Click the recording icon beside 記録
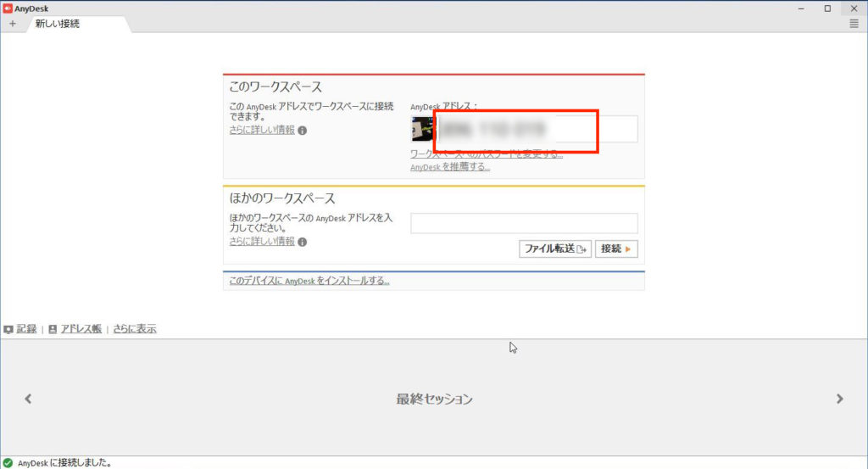868x469 pixels. point(8,329)
